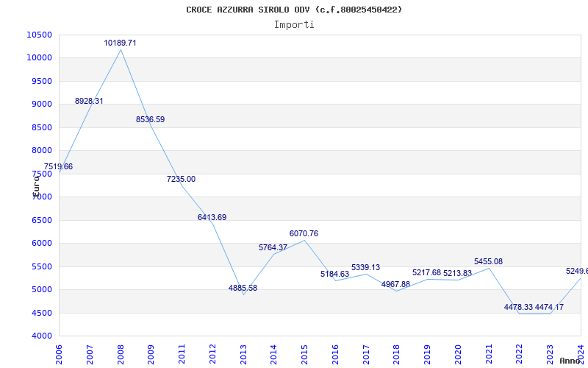The height and width of the screenshot is (368, 588).
Task: Click the data label 4474.17
Action: pyautogui.click(x=549, y=307)
